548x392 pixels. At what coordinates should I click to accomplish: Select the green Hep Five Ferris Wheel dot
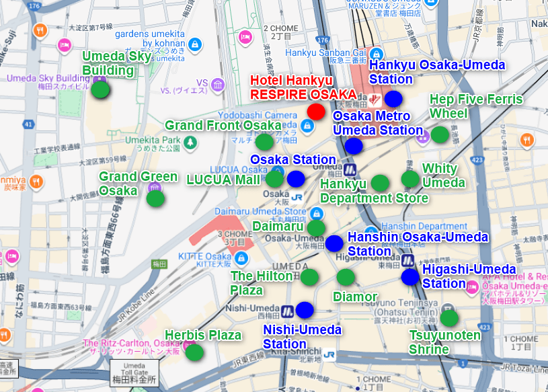[440, 135]
